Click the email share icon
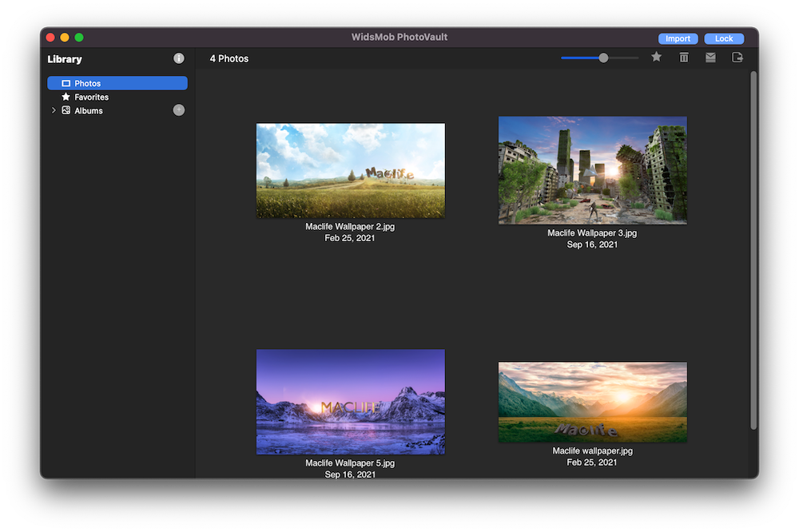Screen dimensions: 799x532 710,57
